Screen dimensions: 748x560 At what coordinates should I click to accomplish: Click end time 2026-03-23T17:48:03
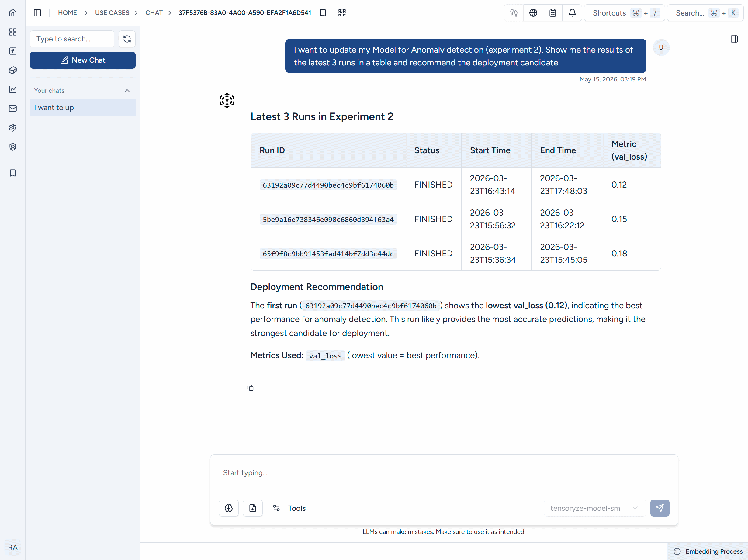point(563,185)
